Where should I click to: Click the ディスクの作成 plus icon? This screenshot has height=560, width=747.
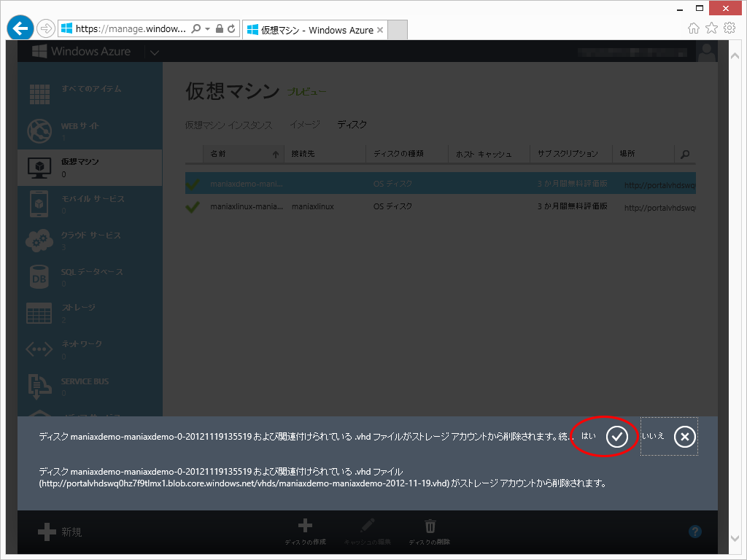pos(305,526)
